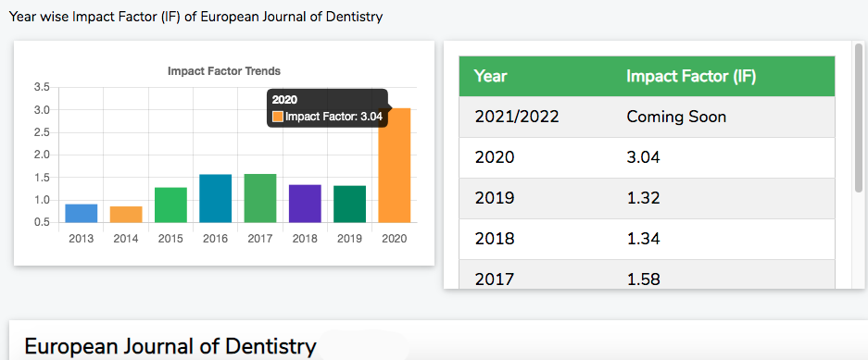Click the '2.0' y-axis label
The image size is (868, 360).
42,155
